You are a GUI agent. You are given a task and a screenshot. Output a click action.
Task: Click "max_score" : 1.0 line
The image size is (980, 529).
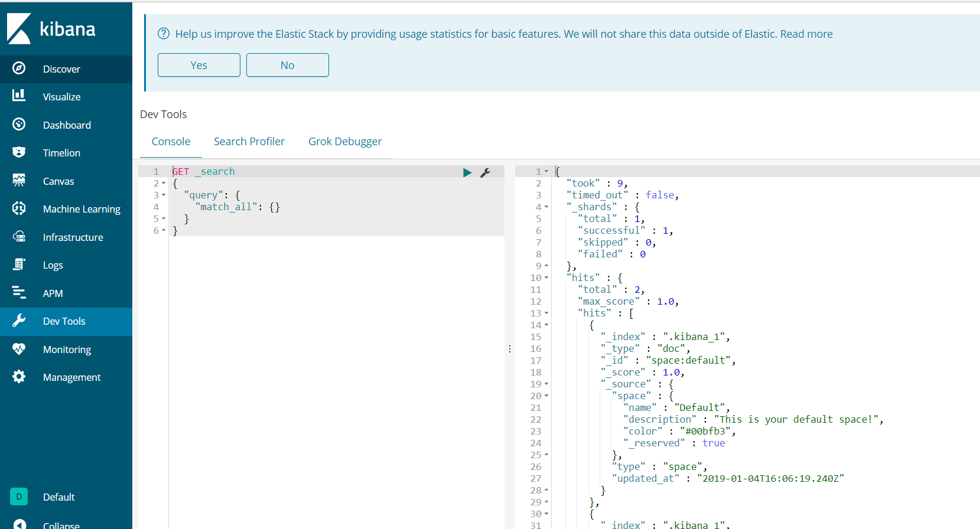pyautogui.click(x=629, y=301)
